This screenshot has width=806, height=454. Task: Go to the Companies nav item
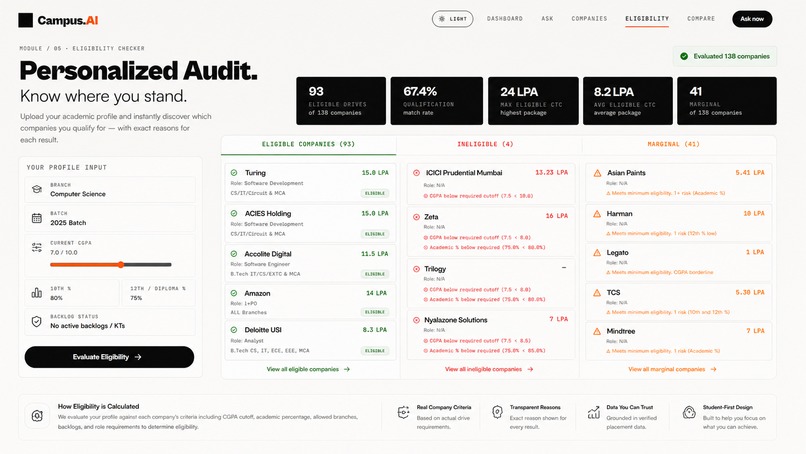coord(589,19)
